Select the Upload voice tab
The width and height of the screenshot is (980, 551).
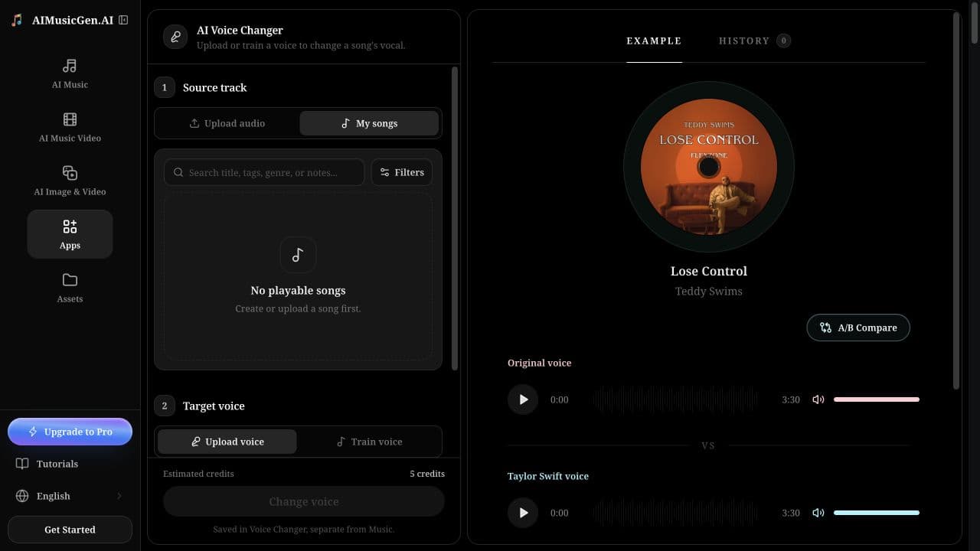(x=227, y=442)
